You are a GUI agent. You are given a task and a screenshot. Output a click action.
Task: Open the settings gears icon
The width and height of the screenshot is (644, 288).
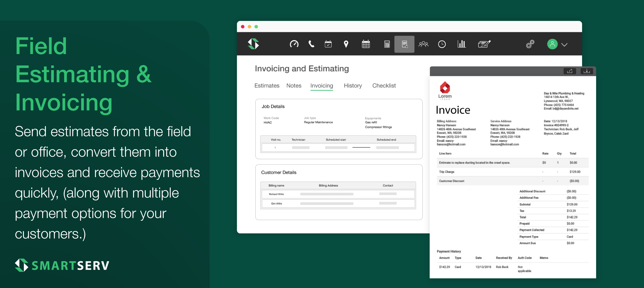530,44
